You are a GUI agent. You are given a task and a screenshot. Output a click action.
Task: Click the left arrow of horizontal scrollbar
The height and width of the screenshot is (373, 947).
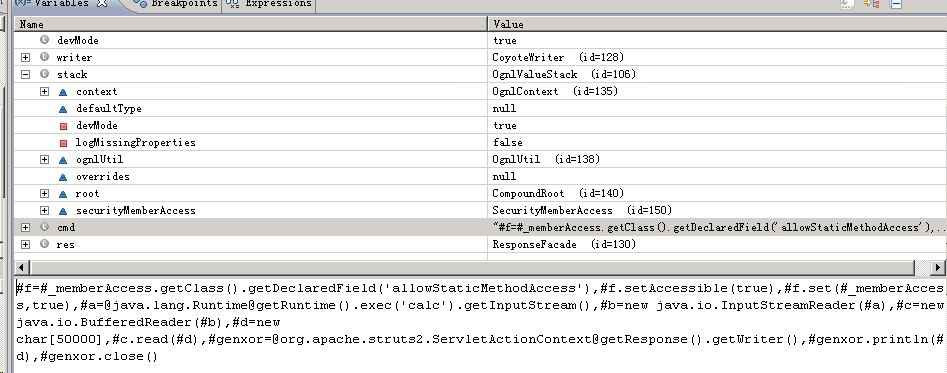(x=22, y=267)
